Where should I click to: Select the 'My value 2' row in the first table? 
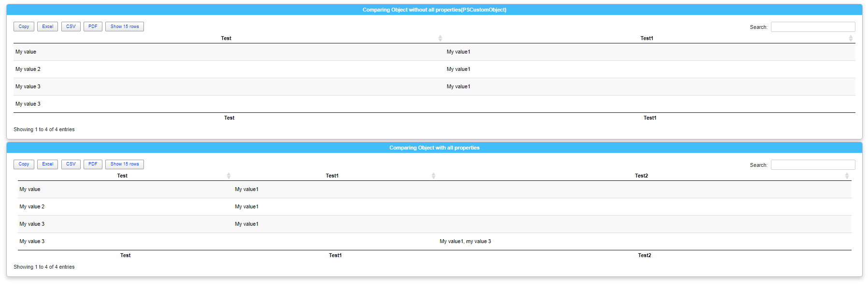(x=28, y=69)
